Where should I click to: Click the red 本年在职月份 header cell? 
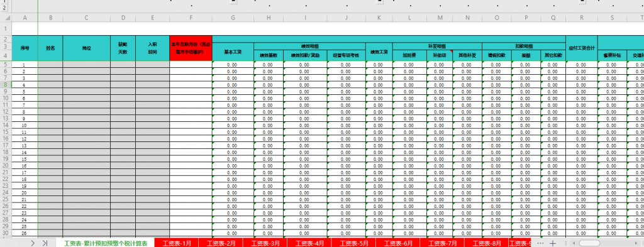pyautogui.click(x=191, y=48)
